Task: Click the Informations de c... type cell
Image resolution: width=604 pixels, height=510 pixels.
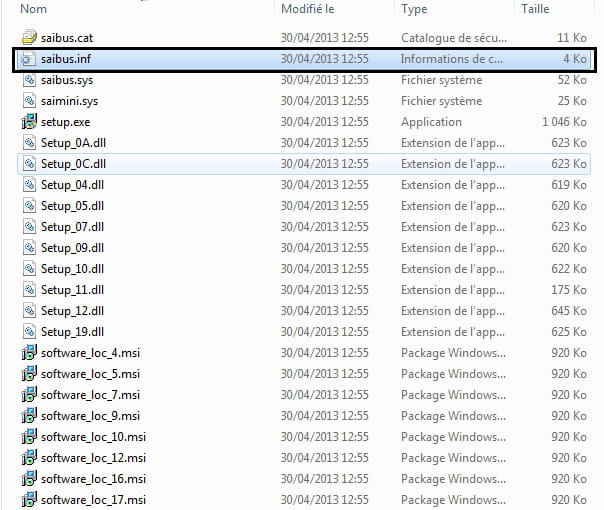Action: pos(451,59)
